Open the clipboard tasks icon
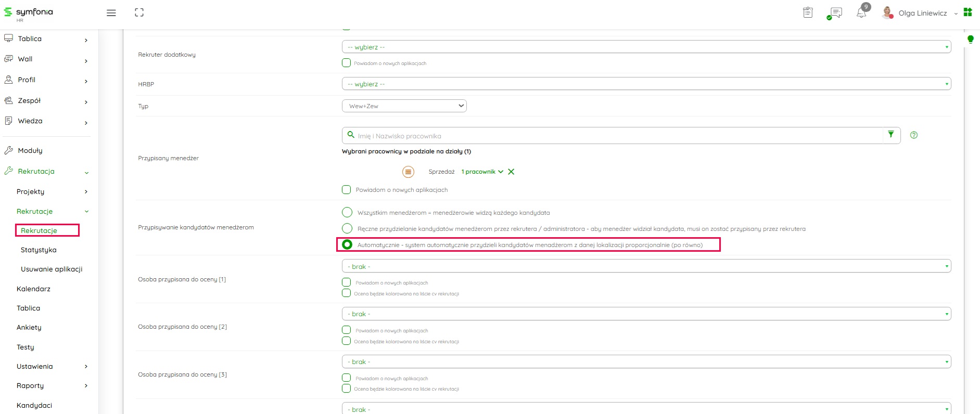 click(808, 13)
